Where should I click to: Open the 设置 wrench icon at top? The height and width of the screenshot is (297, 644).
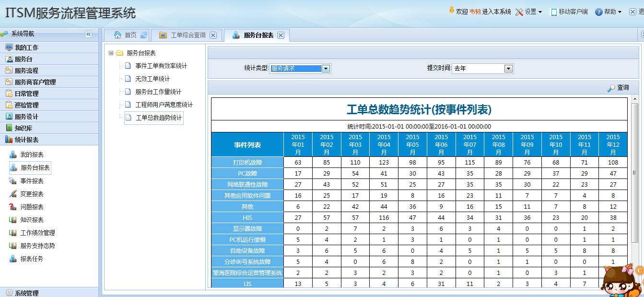click(x=519, y=12)
